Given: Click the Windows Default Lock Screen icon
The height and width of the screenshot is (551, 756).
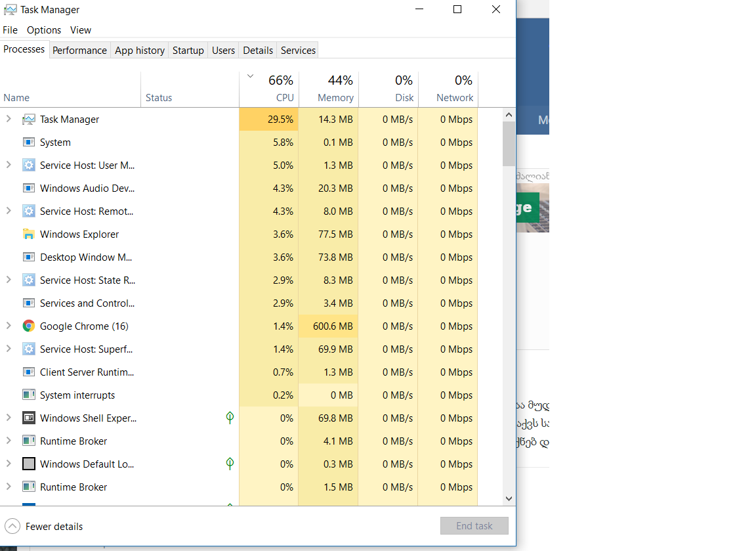Looking at the screenshot, I should coord(28,464).
